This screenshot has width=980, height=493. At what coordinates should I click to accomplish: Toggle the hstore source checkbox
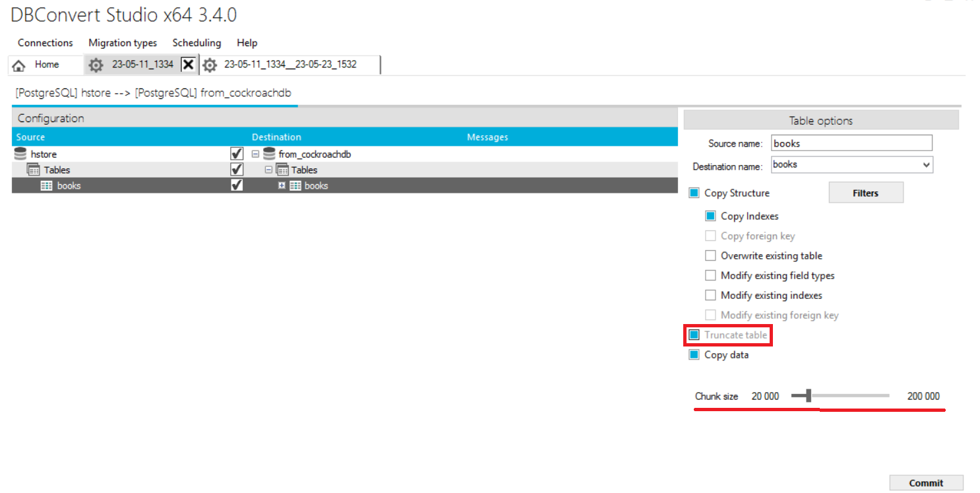[237, 154]
